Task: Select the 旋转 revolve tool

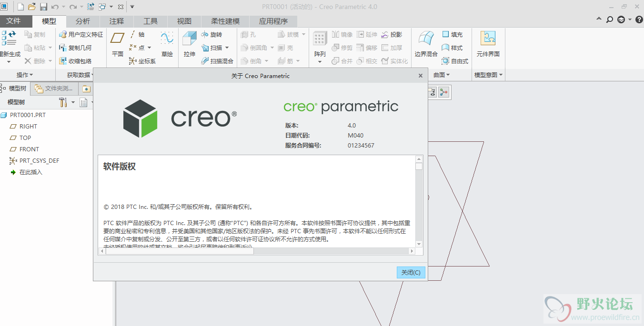Action: click(211, 35)
